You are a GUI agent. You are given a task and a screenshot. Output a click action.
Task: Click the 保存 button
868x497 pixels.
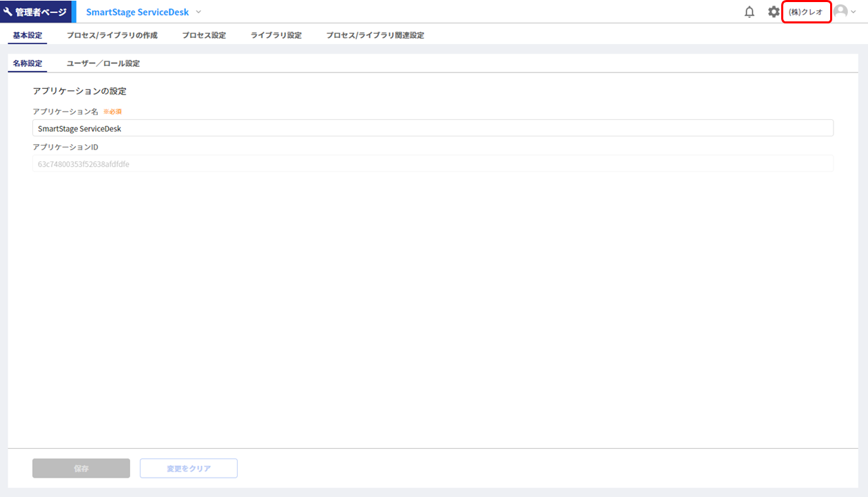pyautogui.click(x=81, y=469)
